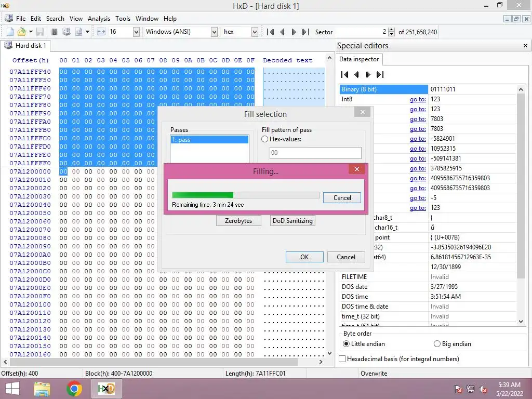The height and width of the screenshot is (399, 532).
Task: Open the View menu
Action: 76,19
